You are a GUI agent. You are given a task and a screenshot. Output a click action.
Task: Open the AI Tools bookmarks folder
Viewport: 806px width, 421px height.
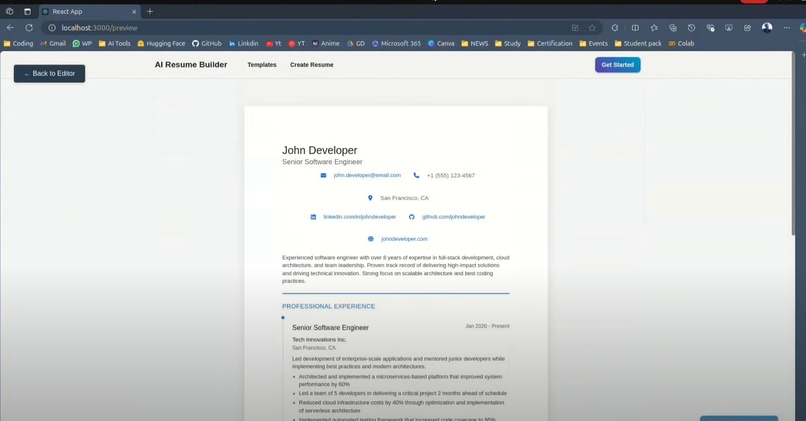click(115, 44)
